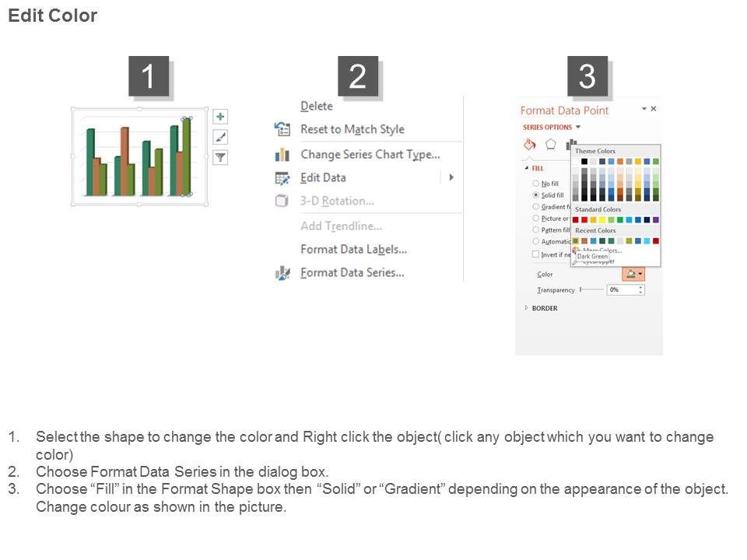Viewport: 747px width, 560px height.
Task: Choose the Solid fill radio option
Action: coord(536,195)
